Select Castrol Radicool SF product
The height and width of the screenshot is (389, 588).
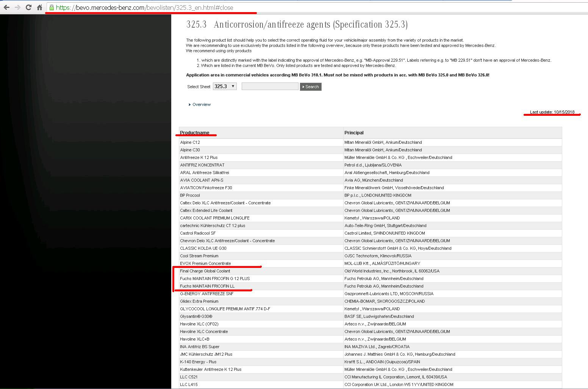pyautogui.click(x=198, y=233)
